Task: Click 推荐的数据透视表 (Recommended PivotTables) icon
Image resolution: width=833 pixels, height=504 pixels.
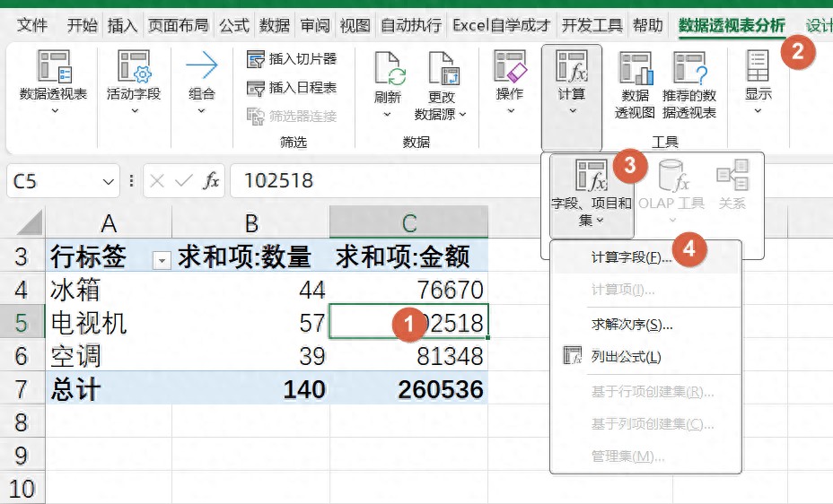Action: (x=688, y=68)
